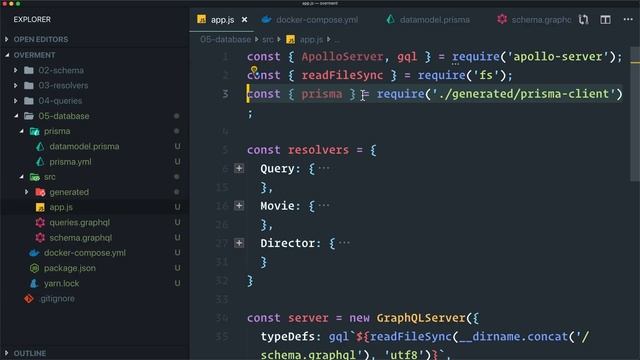Click the src folder icon in the explorer
Viewport: 640px width, 360px height.
coord(34,177)
